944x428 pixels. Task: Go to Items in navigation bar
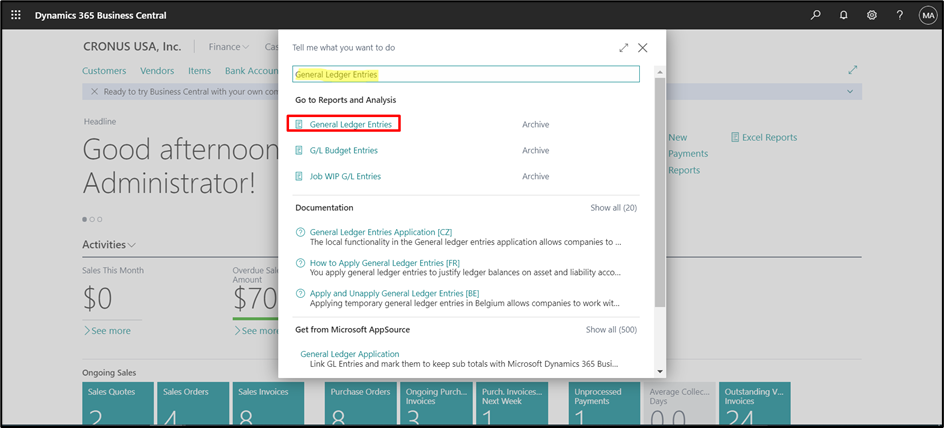[x=199, y=70]
